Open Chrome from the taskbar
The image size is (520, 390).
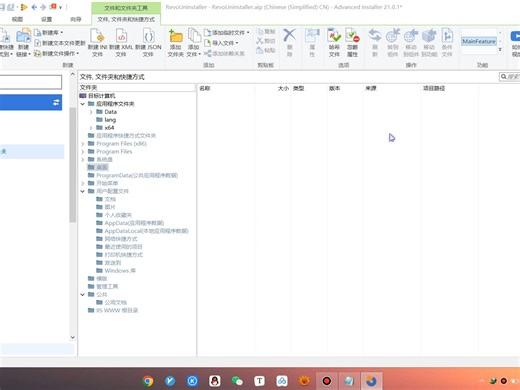[x=148, y=381]
